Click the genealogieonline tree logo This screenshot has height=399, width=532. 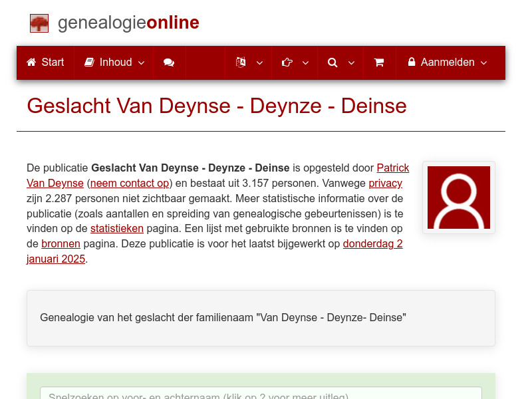39,23
